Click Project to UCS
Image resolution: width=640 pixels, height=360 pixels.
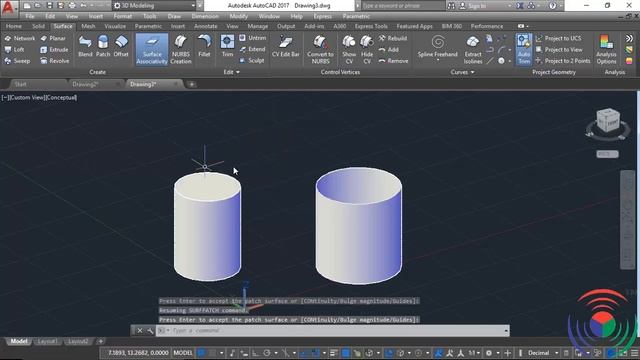point(558,38)
